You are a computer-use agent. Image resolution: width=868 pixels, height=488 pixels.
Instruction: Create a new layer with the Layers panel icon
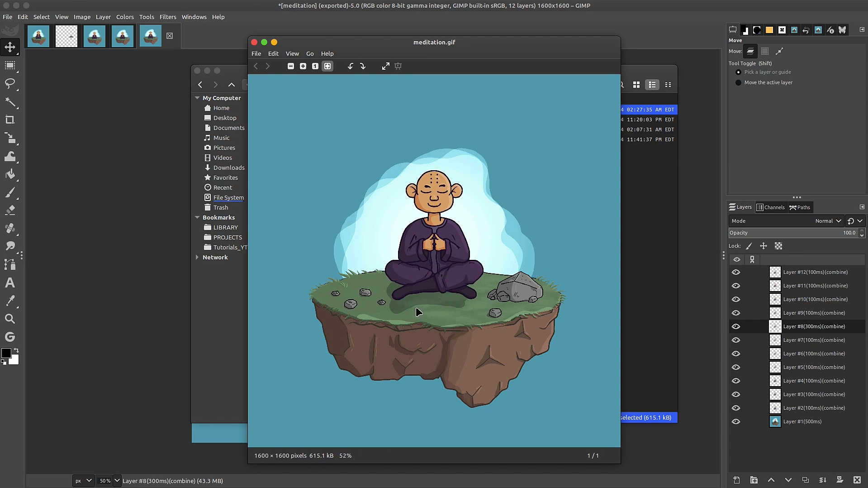coord(736,480)
